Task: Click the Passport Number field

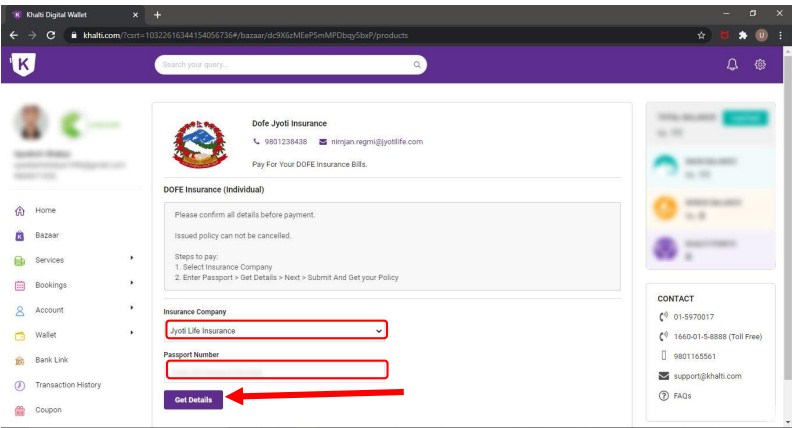Action: coord(275,370)
